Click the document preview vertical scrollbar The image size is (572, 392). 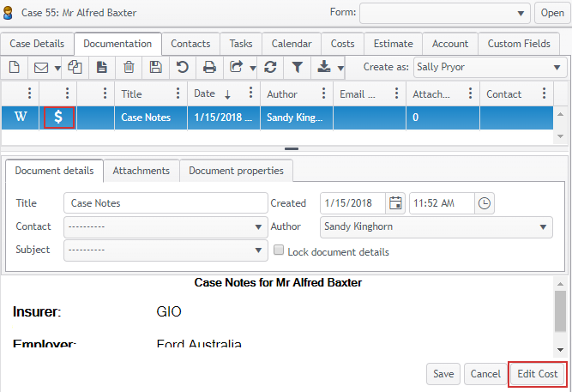click(560, 311)
